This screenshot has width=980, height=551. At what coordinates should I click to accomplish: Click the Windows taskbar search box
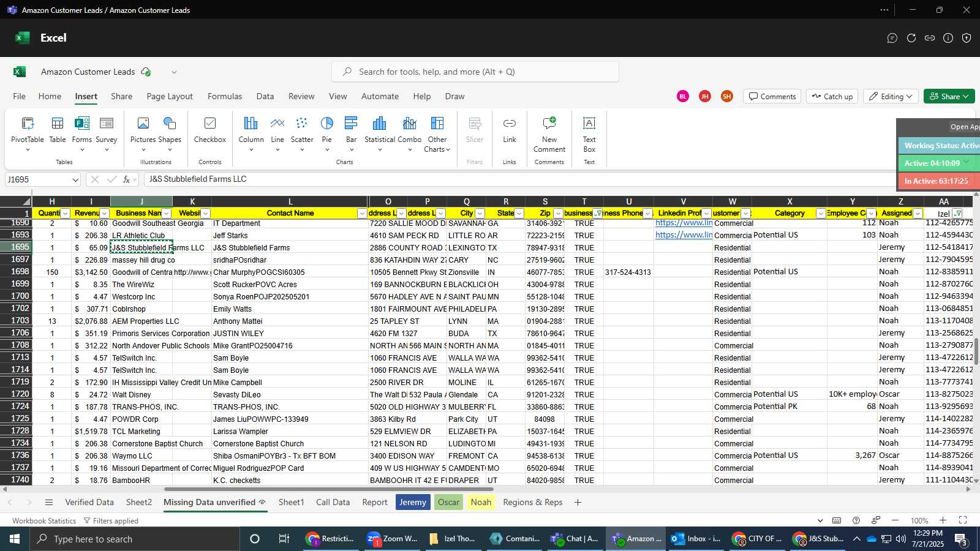[x=134, y=539]
